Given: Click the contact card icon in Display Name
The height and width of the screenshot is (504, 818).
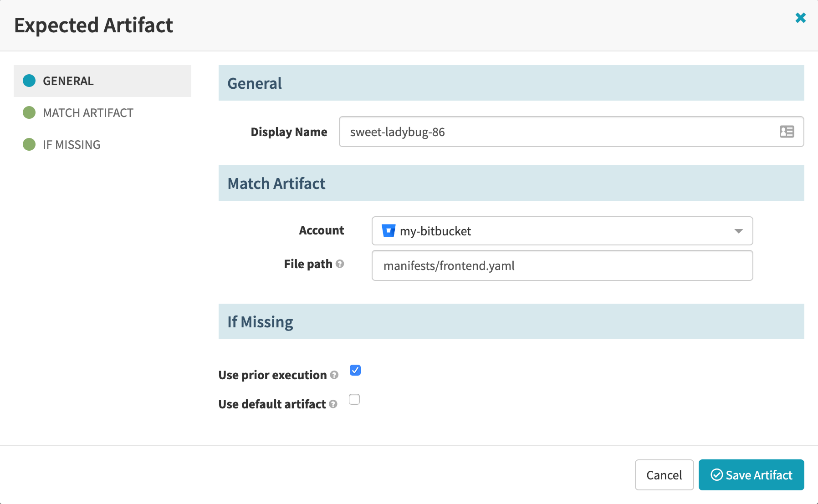Looking at the screenshot, I should click(x=787, y=132).
